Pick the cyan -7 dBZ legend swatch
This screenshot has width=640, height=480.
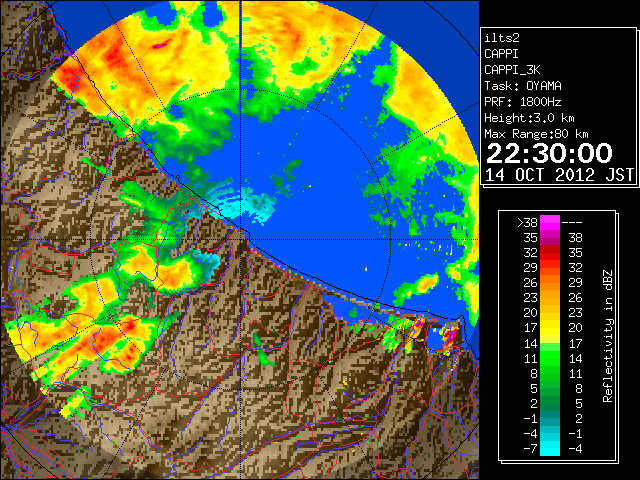tap(550, 449)
